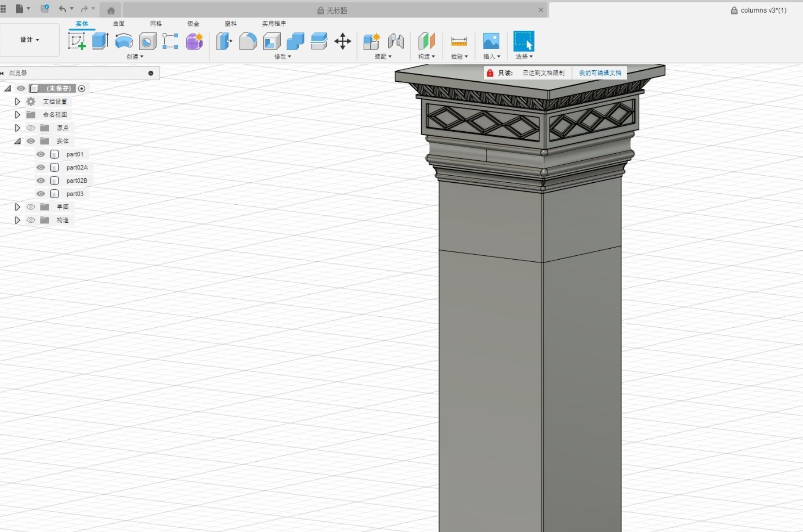The image size is (803, 532).
Task: Open the 设计 workspace dropdown
Action: pos(29,40)
